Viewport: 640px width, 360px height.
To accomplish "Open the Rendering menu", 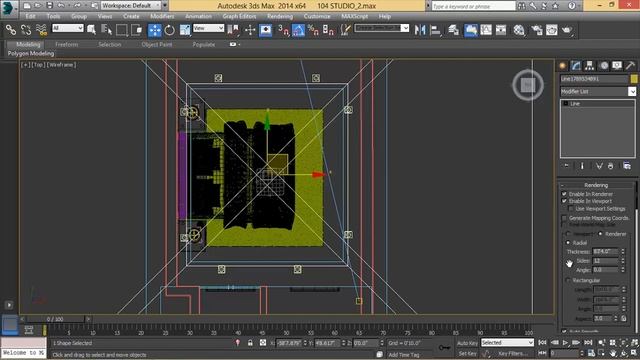I will coord(280,16).
